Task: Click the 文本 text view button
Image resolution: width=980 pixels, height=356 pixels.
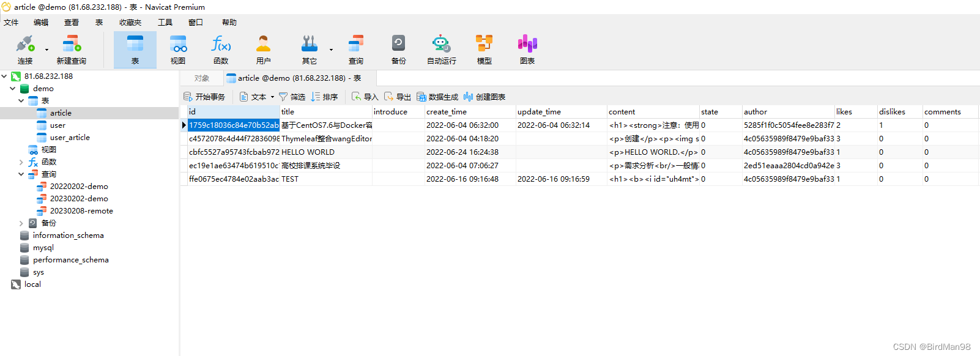Action: click(x=253, y=97)
